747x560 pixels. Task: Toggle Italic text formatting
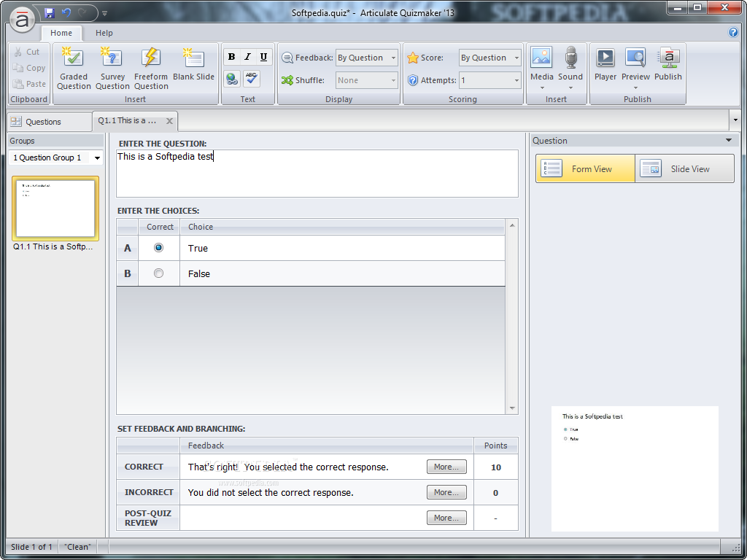(x=247, y=57)
